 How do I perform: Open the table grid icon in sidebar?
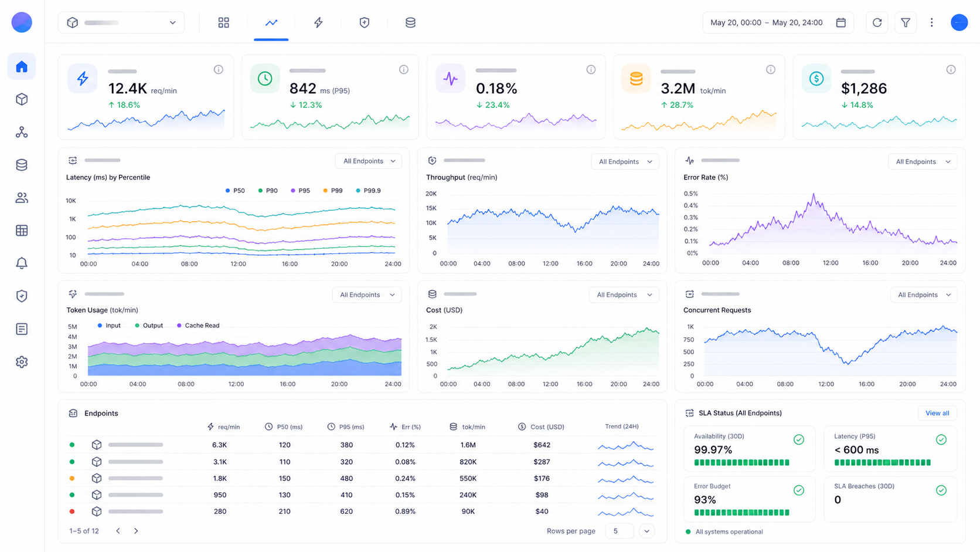(x=22, y=231)
